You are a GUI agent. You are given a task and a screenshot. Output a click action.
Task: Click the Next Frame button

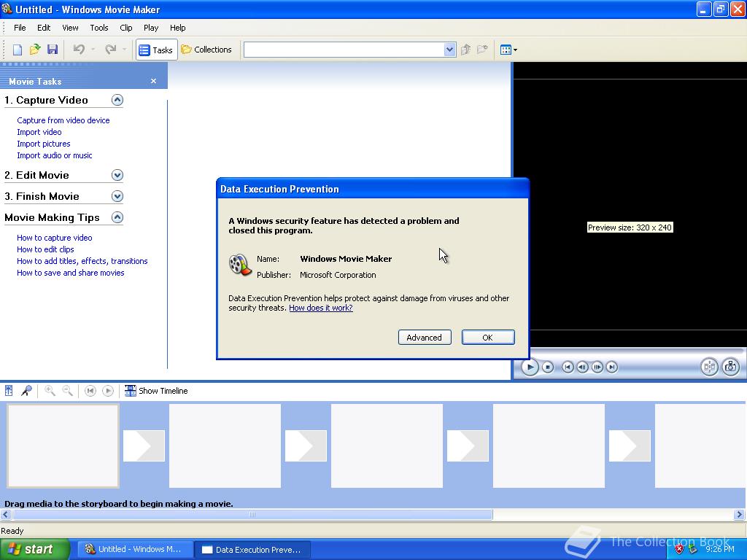597,367
